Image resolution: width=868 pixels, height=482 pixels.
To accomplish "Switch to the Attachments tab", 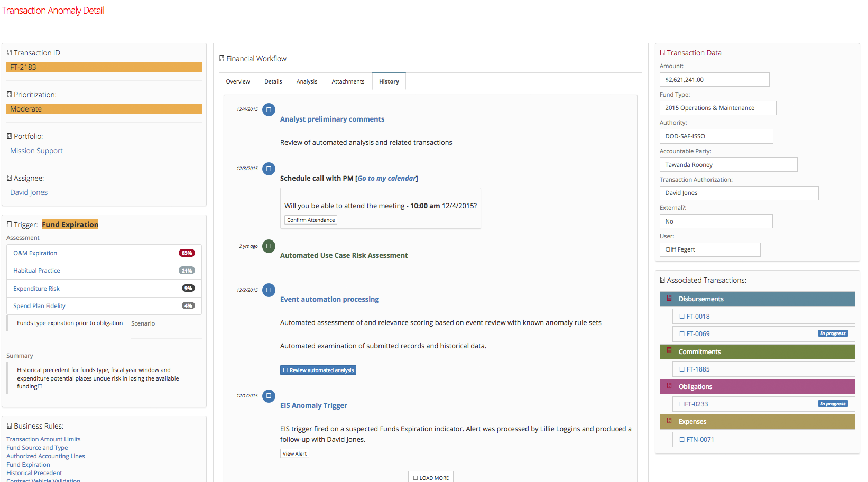I will (348, 81).
